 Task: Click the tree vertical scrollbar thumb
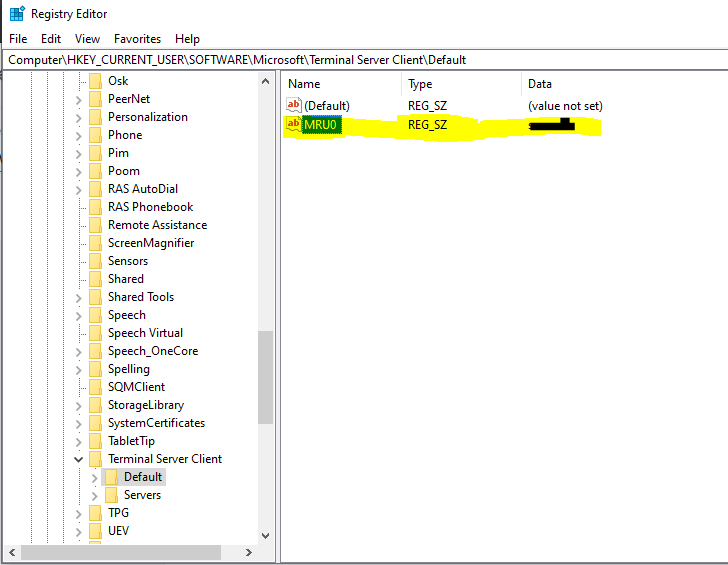tap(266, 377)
